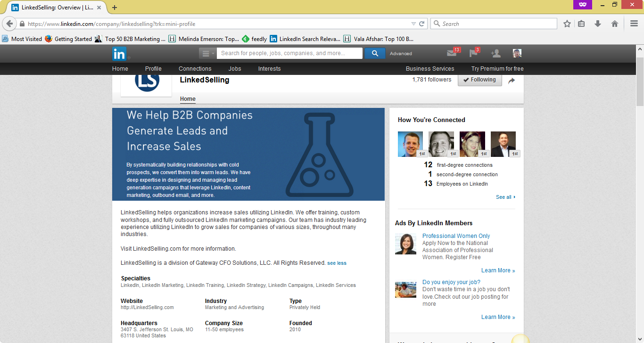Click the suited man's connection photo

pyautogui.click(x=503, y=144)
